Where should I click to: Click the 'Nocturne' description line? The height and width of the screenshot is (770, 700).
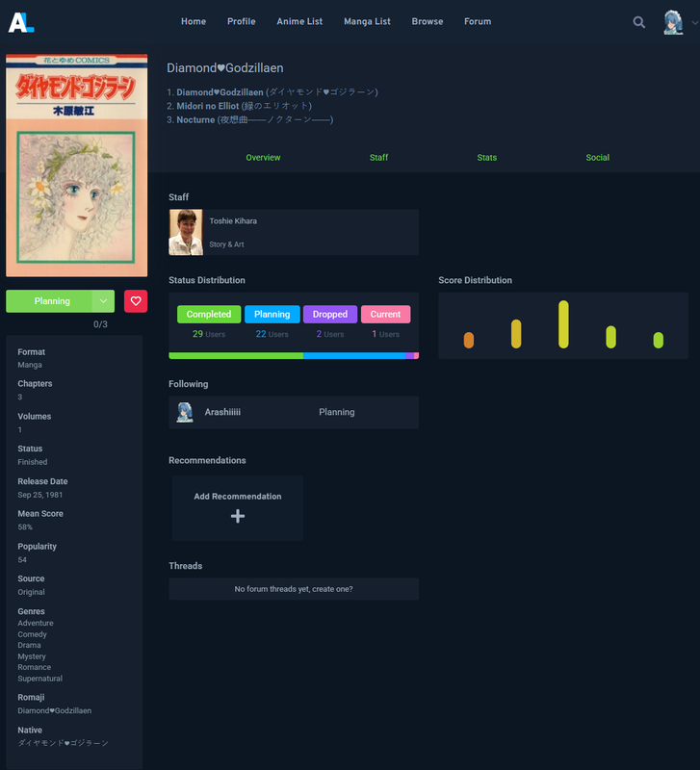click(x=250, y=119)
